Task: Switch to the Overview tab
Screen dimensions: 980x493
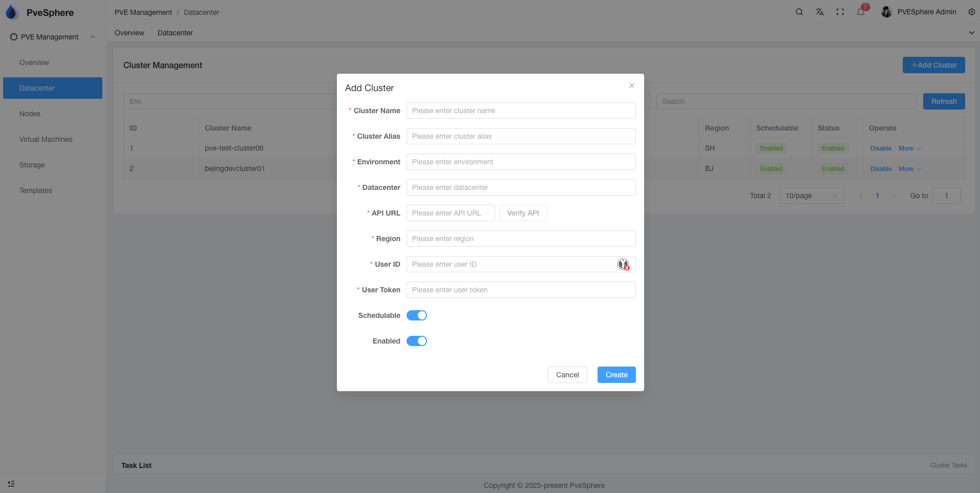Action: coord(129,33)
